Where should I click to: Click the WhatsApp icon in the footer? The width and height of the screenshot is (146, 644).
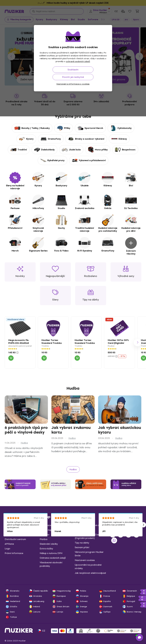click(x=114, y=540)
